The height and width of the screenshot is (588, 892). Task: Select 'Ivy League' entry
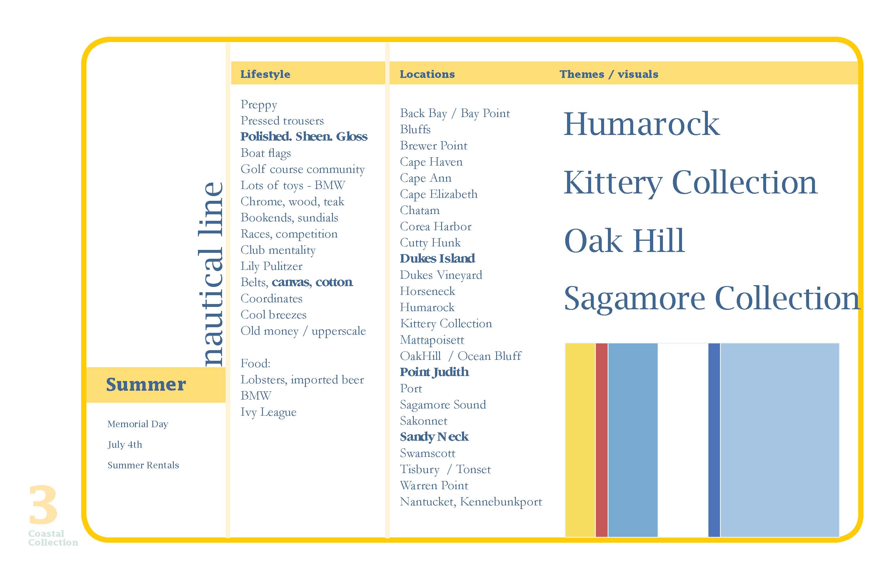(269, 412)
